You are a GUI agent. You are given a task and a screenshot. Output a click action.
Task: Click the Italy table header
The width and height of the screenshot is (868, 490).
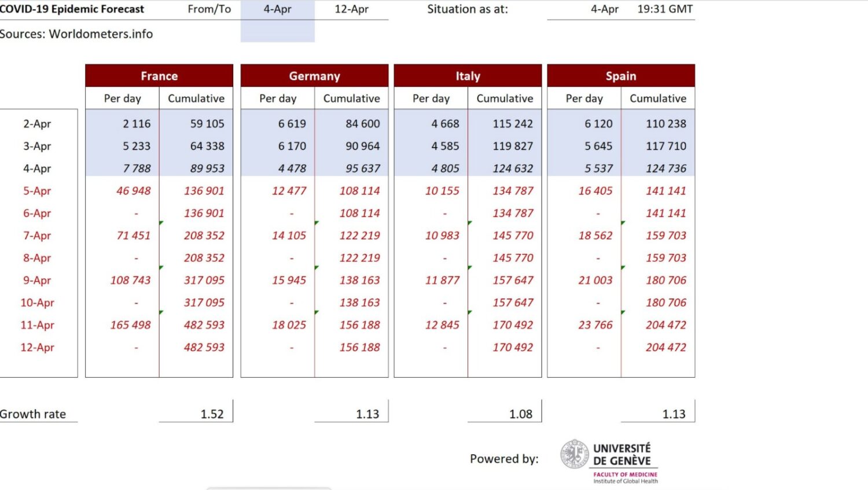468,76
